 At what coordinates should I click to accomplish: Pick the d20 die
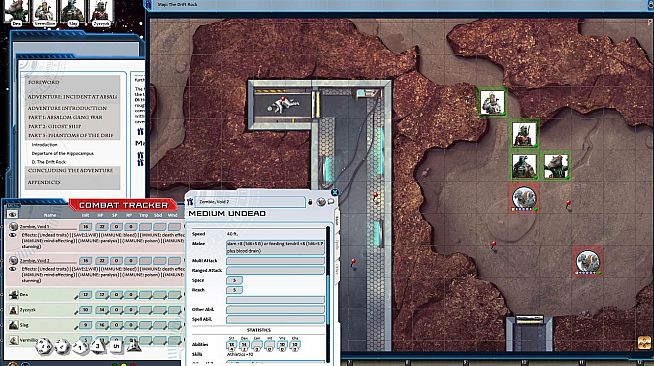click(44, 346)
